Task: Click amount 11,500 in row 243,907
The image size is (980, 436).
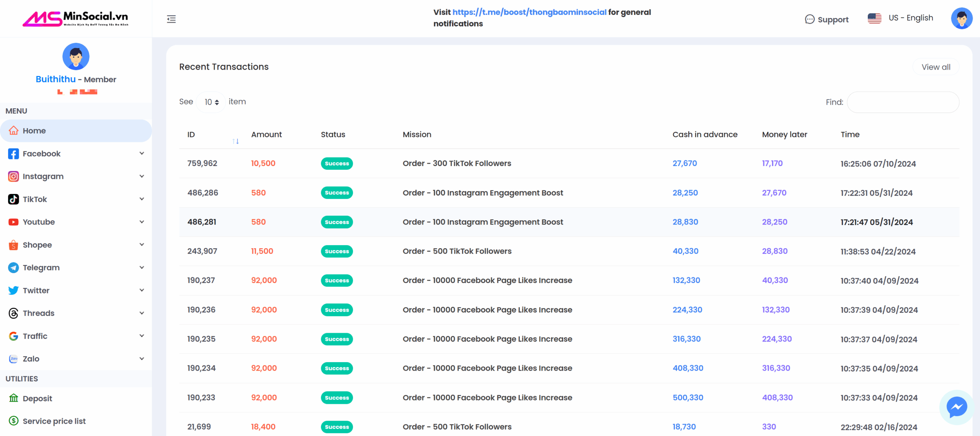Action: click(262, 251)
